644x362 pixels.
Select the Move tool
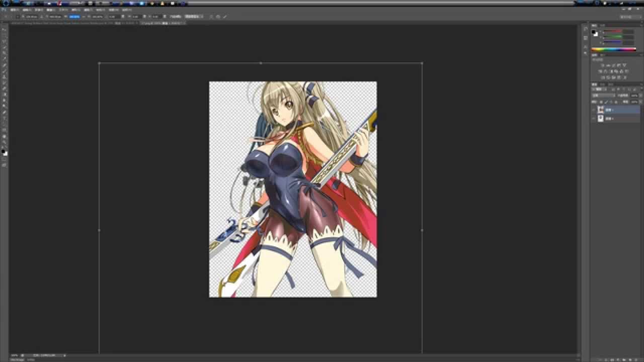4,29
